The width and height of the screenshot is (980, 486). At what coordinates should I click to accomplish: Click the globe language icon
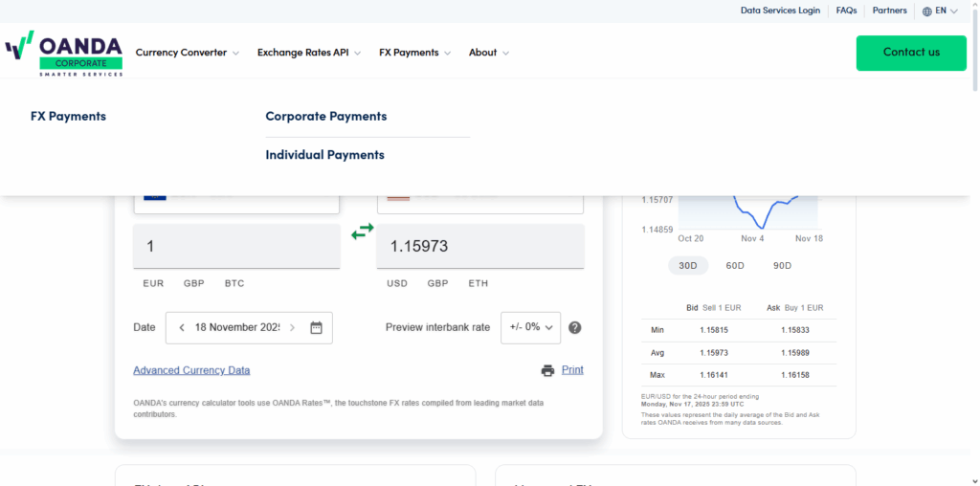pos(926,11)
